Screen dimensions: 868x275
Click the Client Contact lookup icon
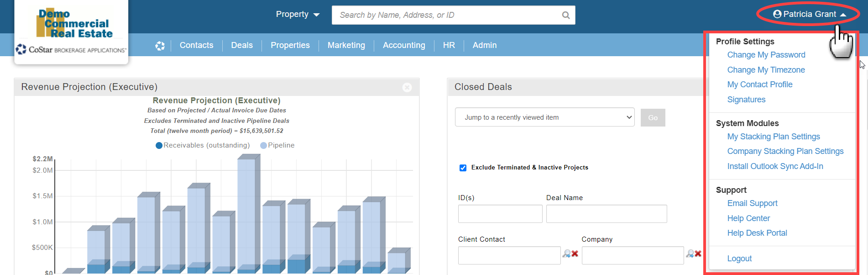[x=566, y=254]
